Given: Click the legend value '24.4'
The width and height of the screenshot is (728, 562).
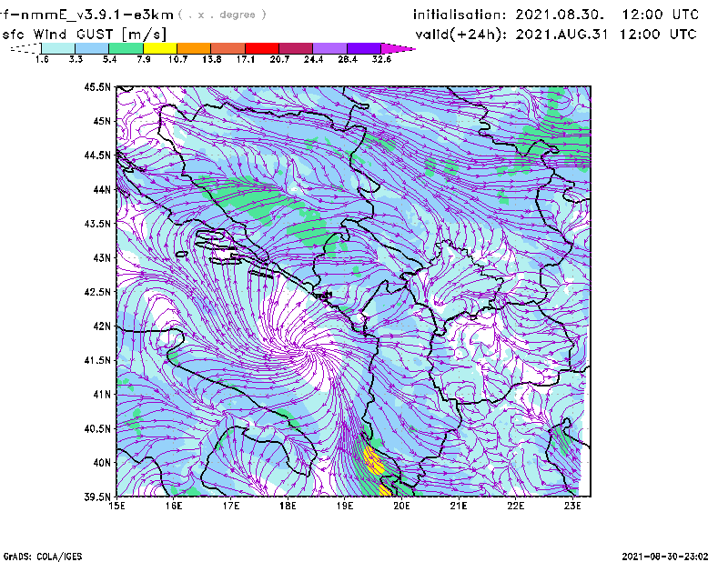Looking at the screenshot, I should click(x=313, y=59).
